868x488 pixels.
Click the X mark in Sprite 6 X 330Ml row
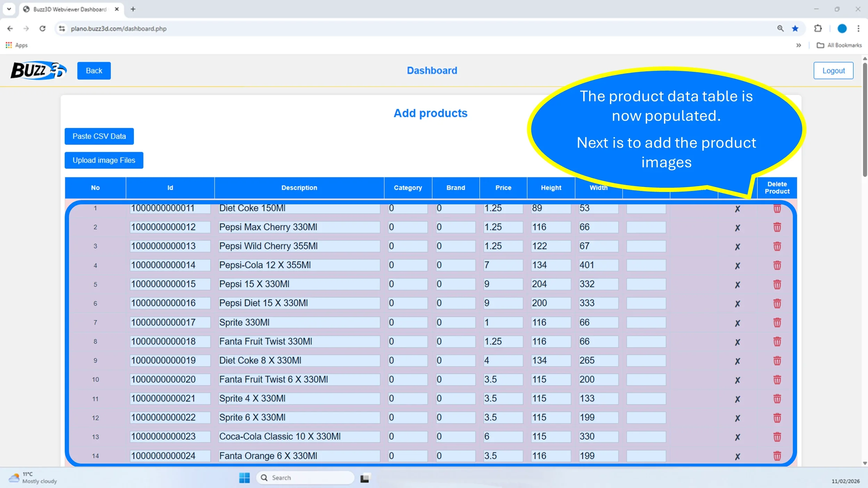coord(737,418)
